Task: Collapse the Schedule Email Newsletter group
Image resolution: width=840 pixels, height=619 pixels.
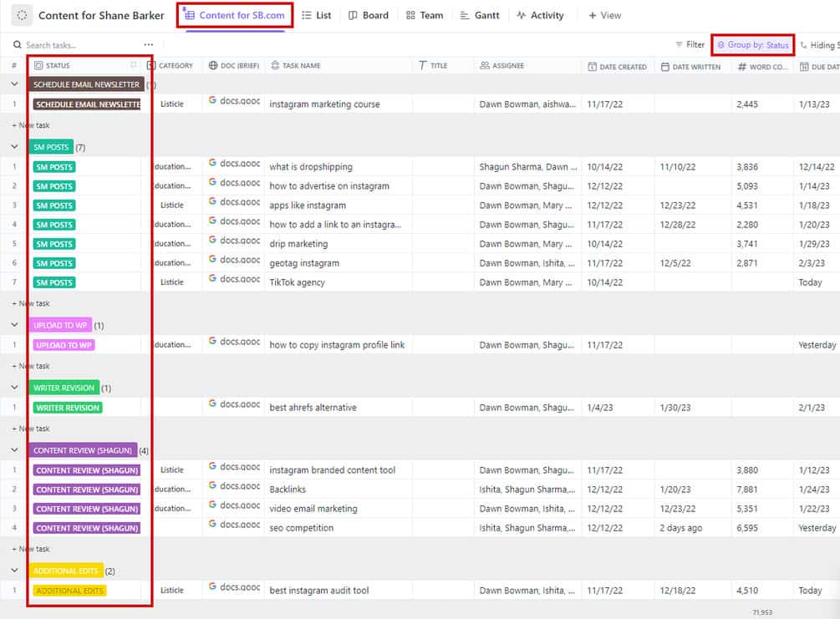Action: point(14,84)
